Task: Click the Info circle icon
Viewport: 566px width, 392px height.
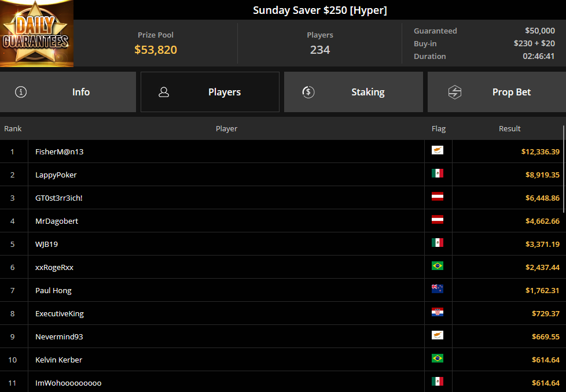Action: (x=21, y=92)
